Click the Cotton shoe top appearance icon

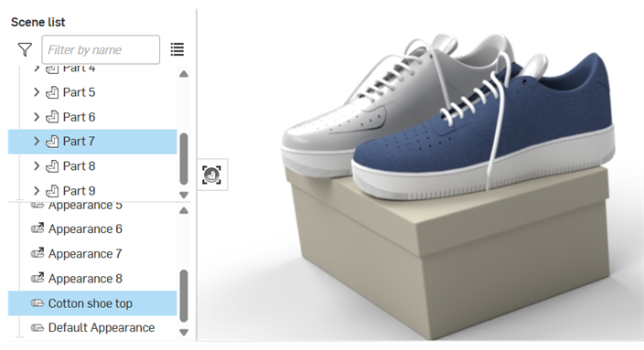point(38,303)
